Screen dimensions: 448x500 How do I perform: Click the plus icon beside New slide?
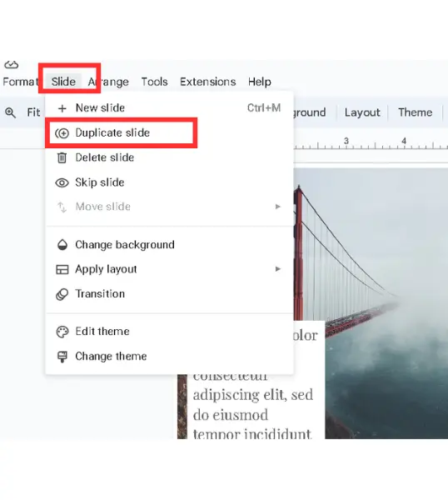point(62,108)
